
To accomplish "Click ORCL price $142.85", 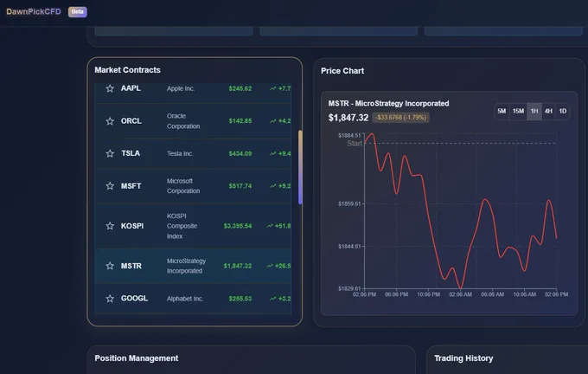I will [240, 121].
